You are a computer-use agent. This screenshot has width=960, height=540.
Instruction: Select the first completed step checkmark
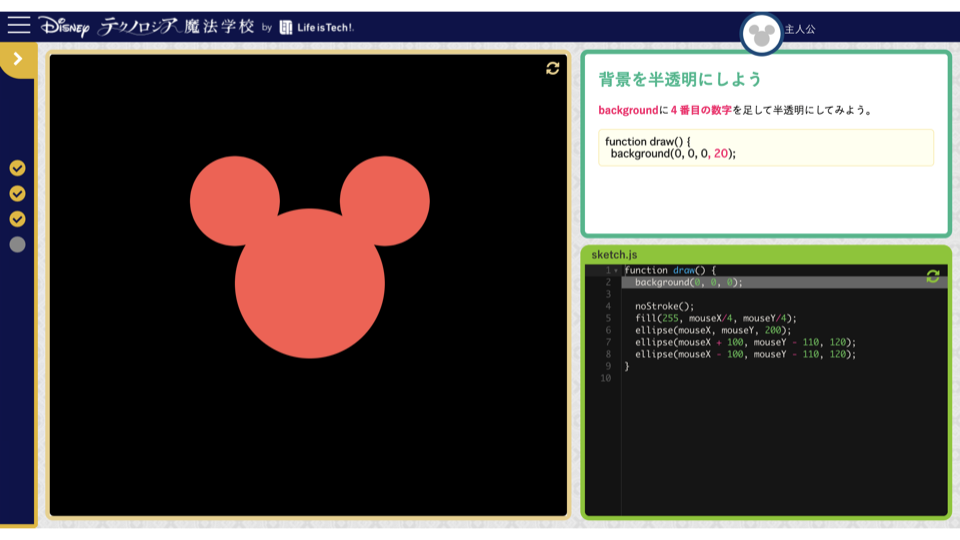pyautogui.click(x=17, y=168)
